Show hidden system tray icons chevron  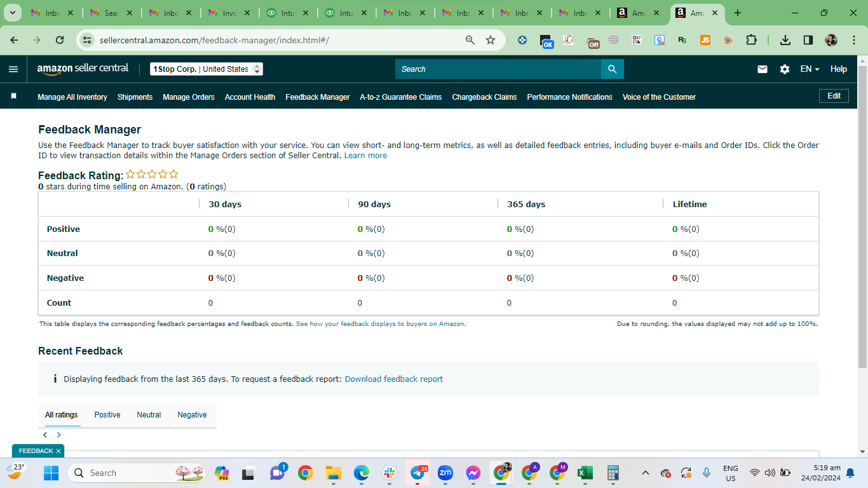pos(646,473)
